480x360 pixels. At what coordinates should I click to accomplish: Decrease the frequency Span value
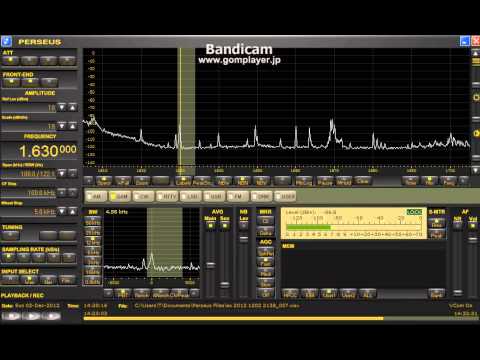pos(62,173)
